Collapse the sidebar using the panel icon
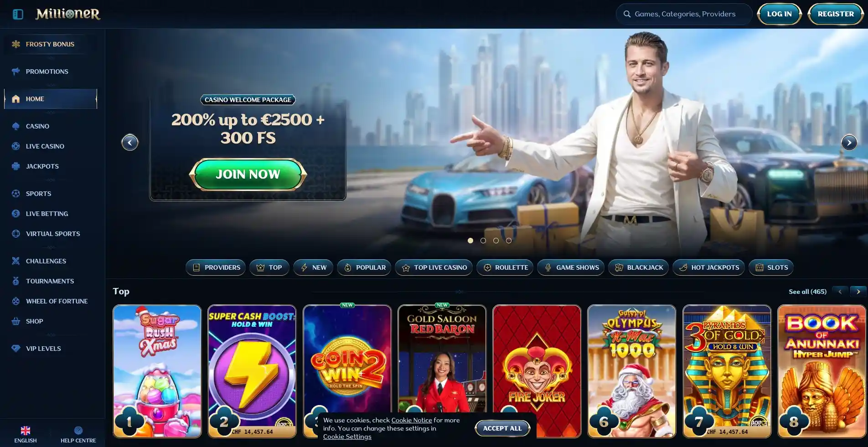 (18, 14)
